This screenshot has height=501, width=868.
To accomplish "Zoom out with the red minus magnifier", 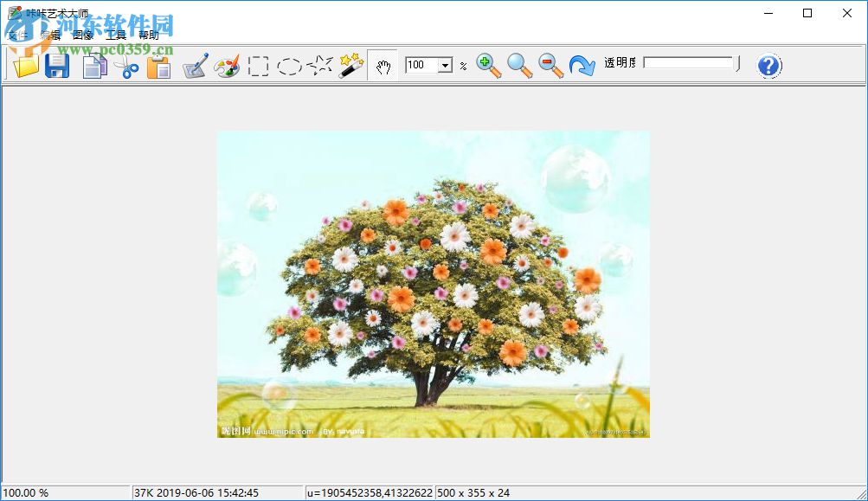I will pos(550,66).
